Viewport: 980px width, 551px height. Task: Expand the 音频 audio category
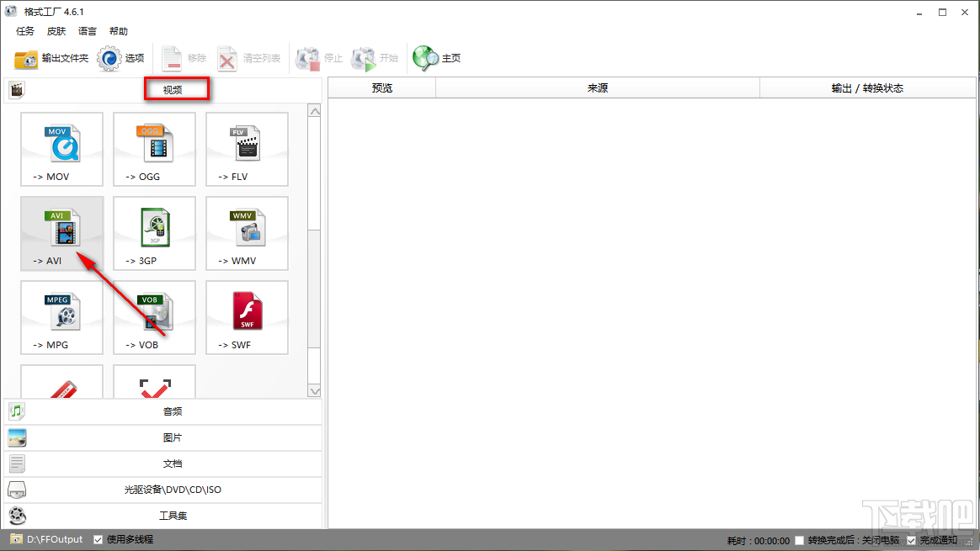tap(163, 411)
